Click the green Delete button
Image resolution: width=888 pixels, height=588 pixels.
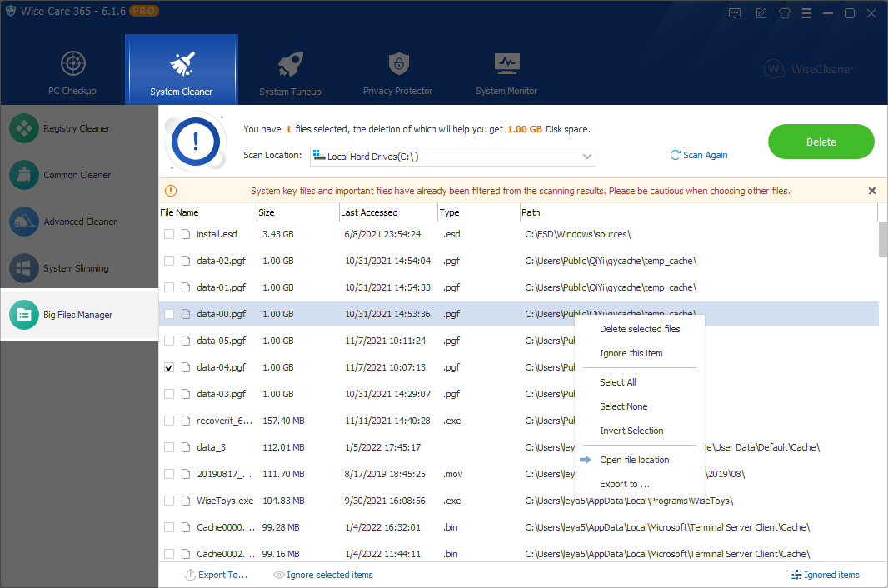pyautogui.click(x=821, y=142)
